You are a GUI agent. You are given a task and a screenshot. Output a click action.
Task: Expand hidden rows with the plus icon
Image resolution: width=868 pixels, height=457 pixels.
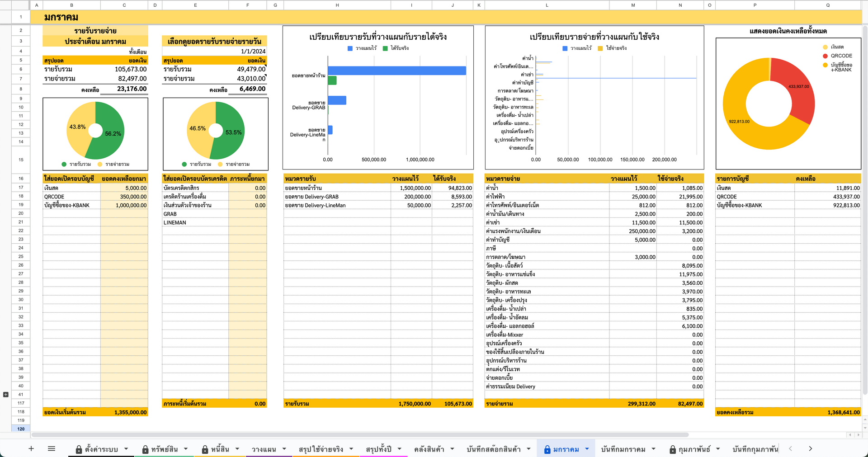point(6,395)
